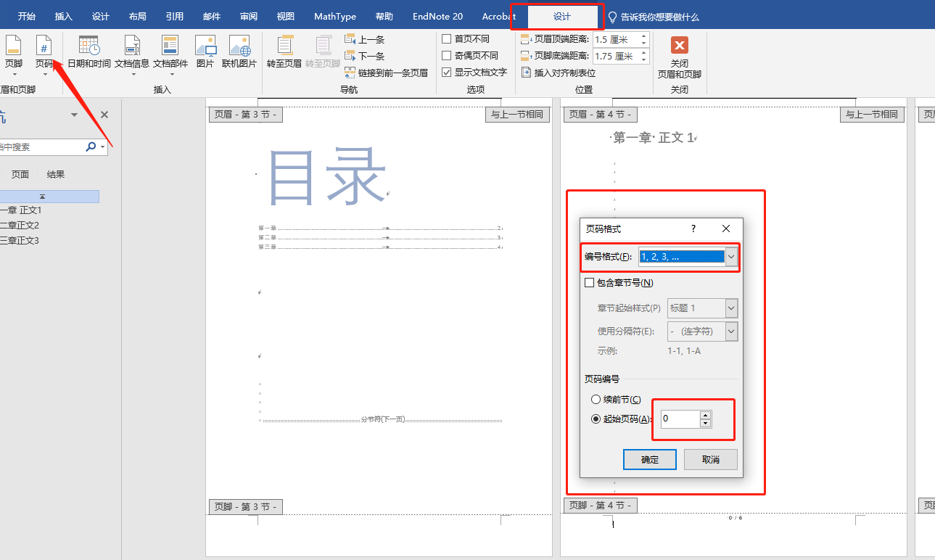This screenshot has width=935, height=560.
Task: Insert a picture using 图片 icon
Action: tap(205, 51)
